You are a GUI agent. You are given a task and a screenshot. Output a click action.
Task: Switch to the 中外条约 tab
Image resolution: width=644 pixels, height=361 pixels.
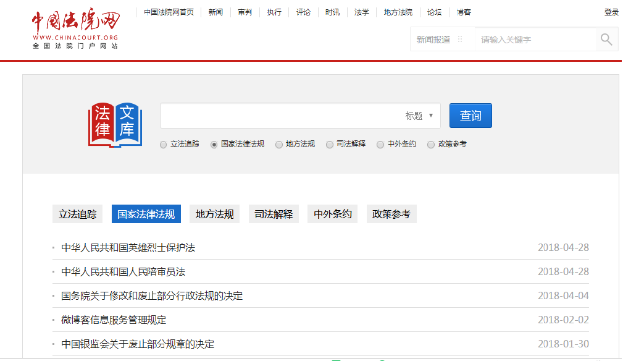coord(332,213)
